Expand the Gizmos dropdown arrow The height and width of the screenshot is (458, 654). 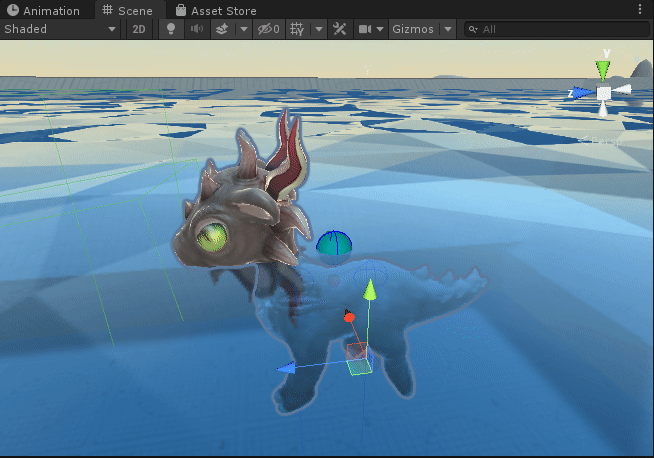click(447, 29)
